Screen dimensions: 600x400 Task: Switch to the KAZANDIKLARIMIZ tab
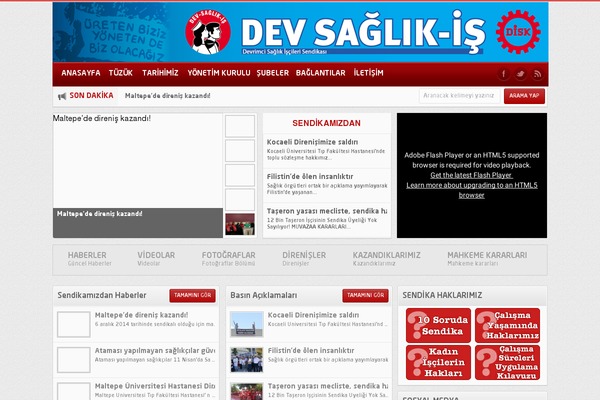(x=386, y=259)
